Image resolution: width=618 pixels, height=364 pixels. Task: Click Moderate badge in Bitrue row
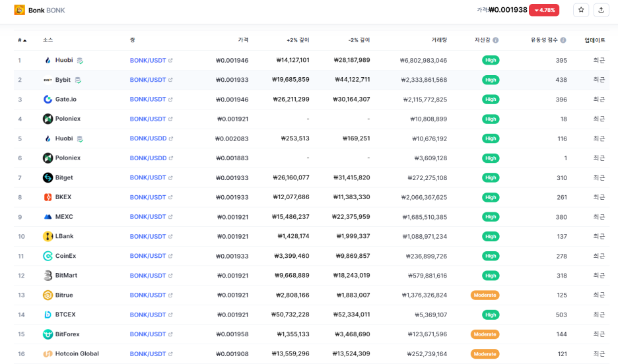(x=485, y=295)
